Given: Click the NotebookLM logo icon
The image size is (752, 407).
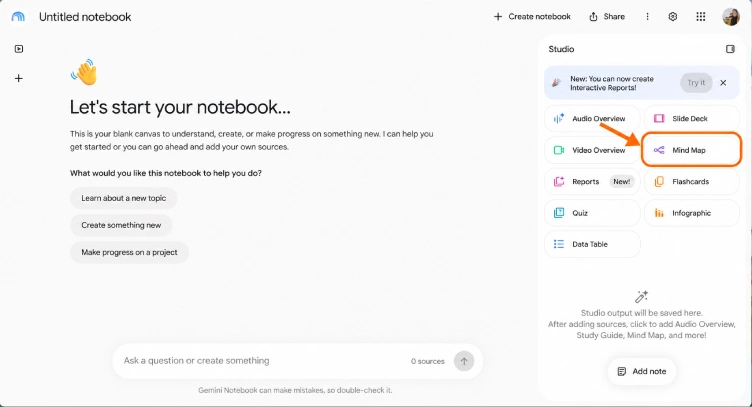Looking at the screenshot, I should point(18,17).
